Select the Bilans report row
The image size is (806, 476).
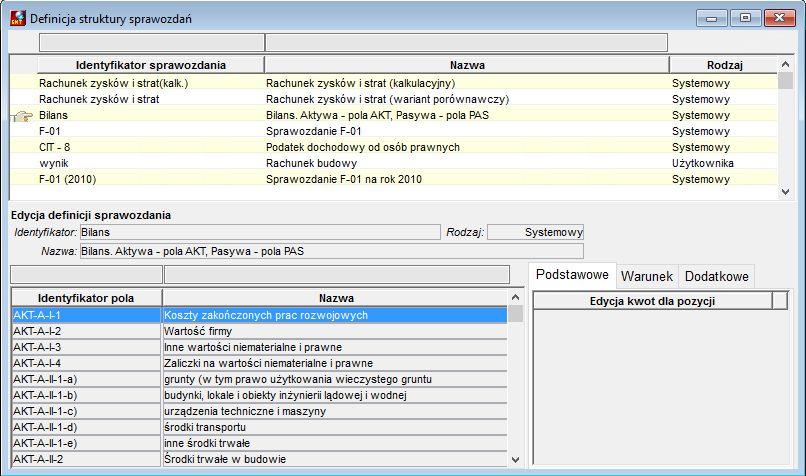point(394,115)
